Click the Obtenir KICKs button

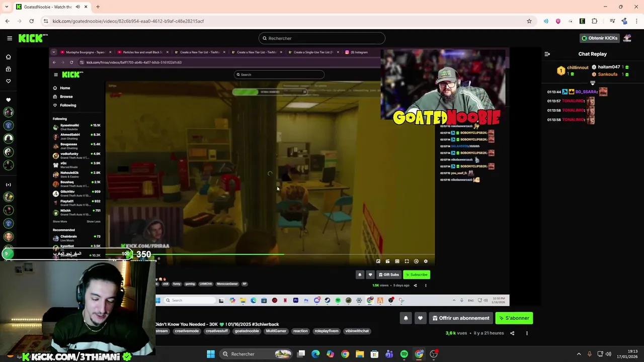click(x=600, y=38)
